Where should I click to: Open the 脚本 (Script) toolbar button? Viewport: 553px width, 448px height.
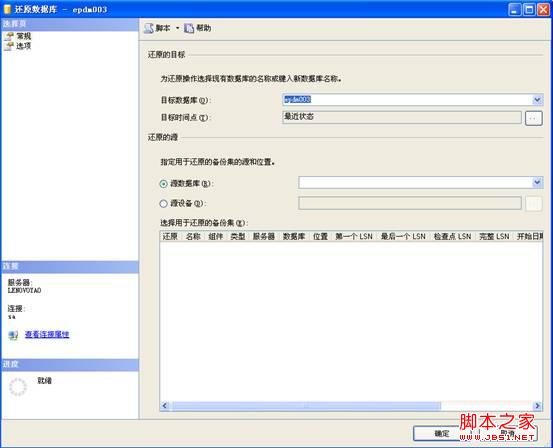point(157,28)
